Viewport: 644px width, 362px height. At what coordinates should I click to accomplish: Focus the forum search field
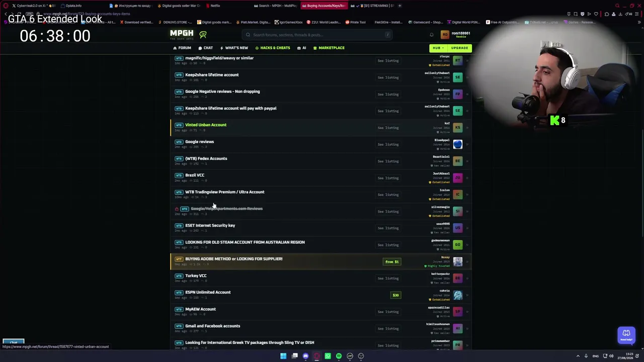(x=317, y=35)
